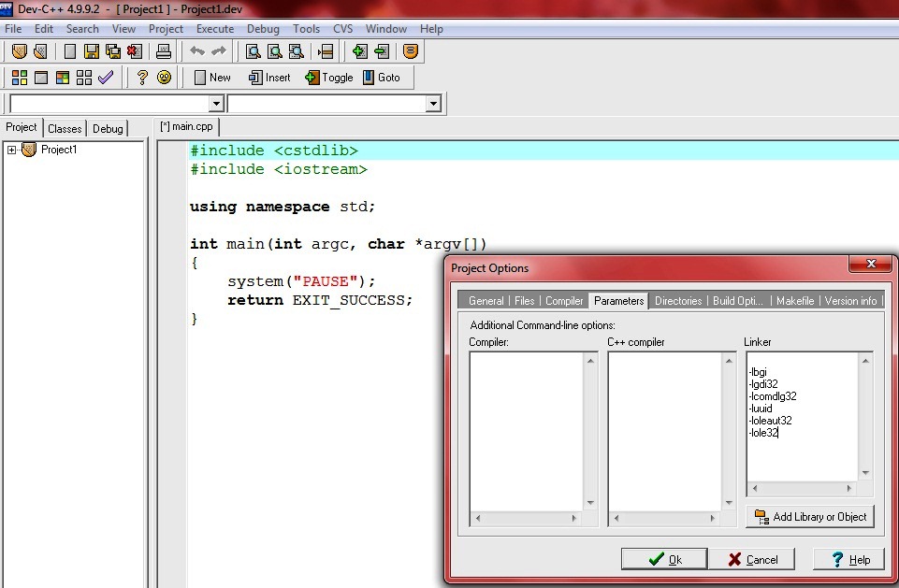Click inside the C++ compiler options text box

665,432
